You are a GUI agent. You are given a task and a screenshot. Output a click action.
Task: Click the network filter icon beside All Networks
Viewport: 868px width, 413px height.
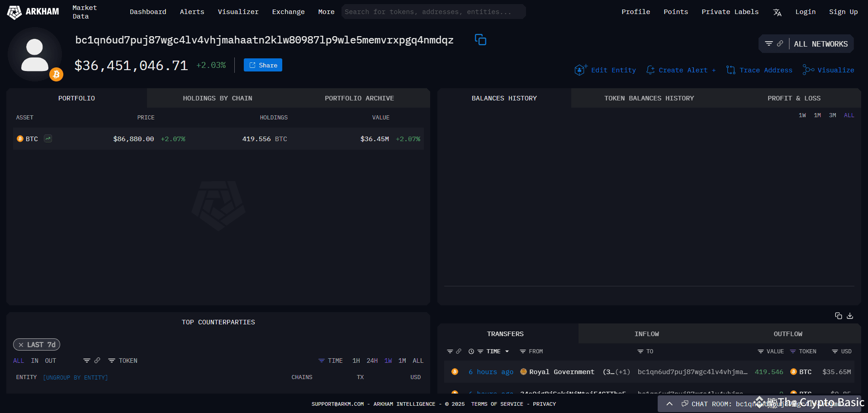point(768,44)
